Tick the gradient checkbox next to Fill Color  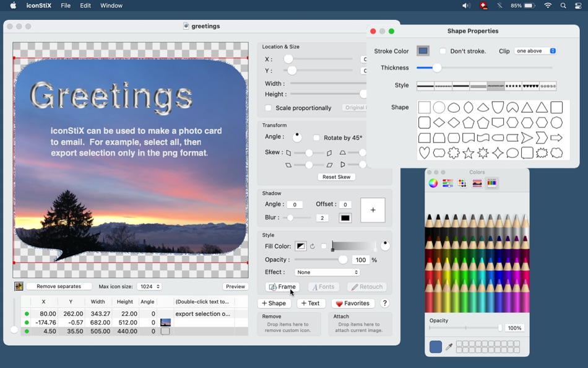(x=324, y=247)
